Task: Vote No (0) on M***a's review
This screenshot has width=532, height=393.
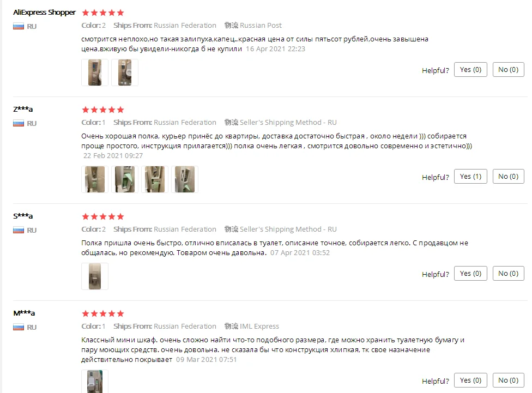Action: tap(508, 380)
